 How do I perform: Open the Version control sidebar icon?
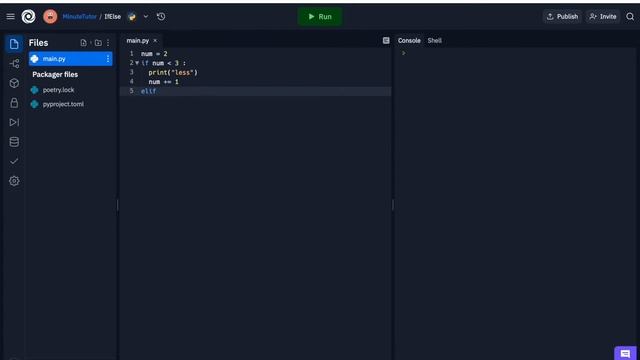click(14, 64)
